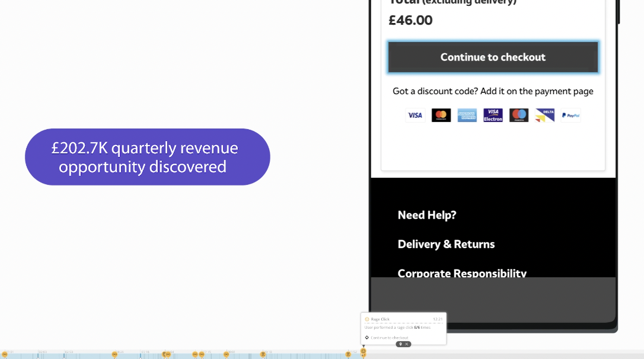Image resolution: width=644 pixels, height=359 pixels.
Task: Open the Need Help? link
Action: click(x=427, y=215)
